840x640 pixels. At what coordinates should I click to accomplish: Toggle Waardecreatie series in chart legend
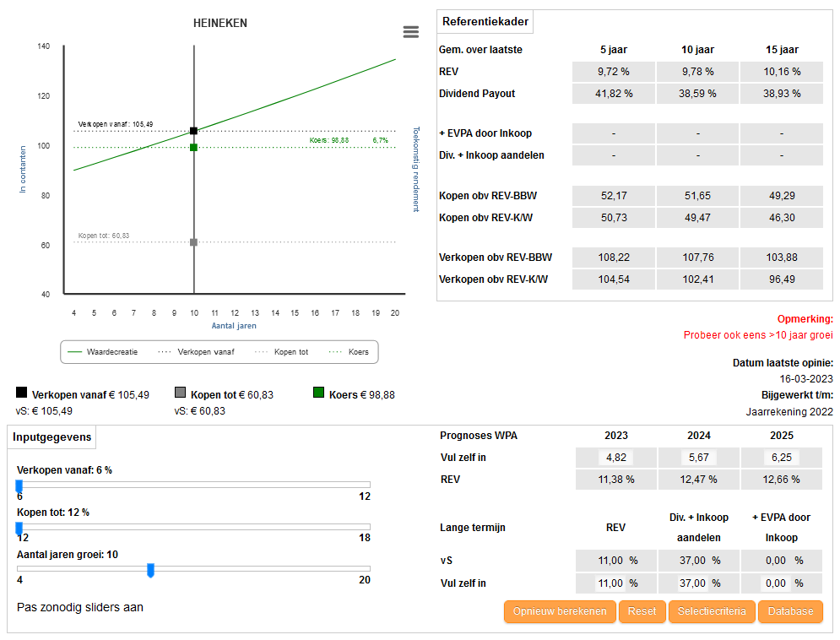(103, 352)
